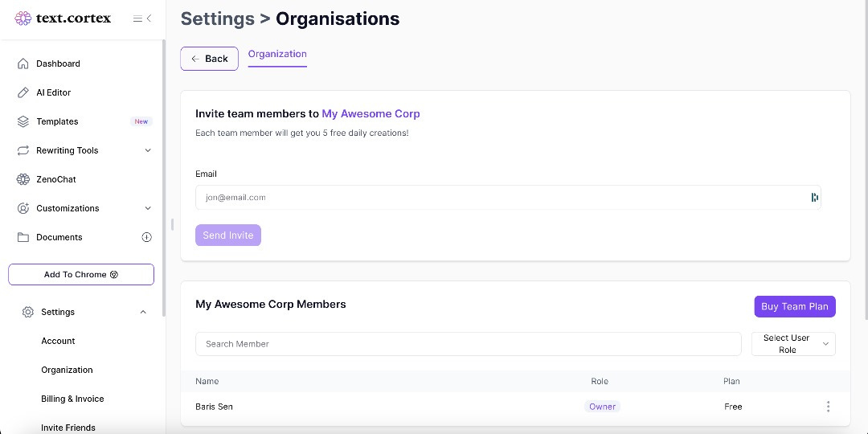This screenshot has width=868, height=434.
Task: Click the New badge next to Templates
Action: coord(141,122)
